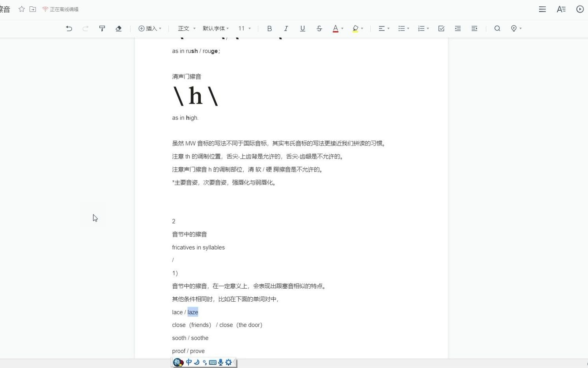Image resolution: width=588 pixels, height=368 pixels.
Task: Switch Chinese/English input mode 中
Action: pyautogui.click(x=189, y=362)
